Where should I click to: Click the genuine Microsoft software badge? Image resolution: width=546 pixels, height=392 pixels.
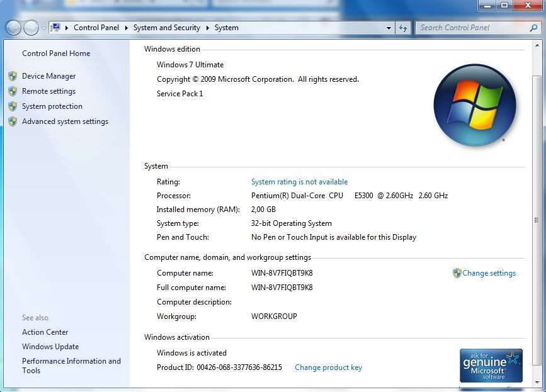[491, 366]
